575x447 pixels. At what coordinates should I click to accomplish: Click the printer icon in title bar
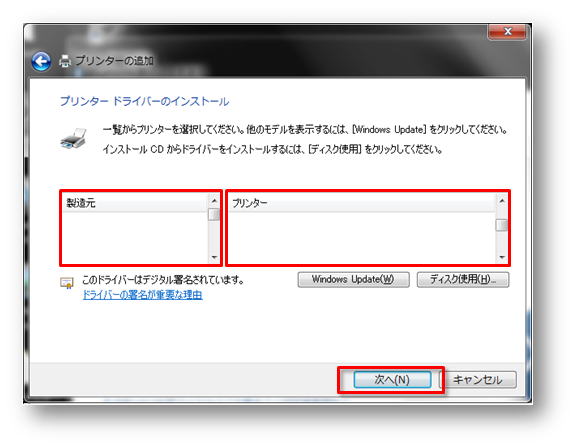(x=65, y=61)
